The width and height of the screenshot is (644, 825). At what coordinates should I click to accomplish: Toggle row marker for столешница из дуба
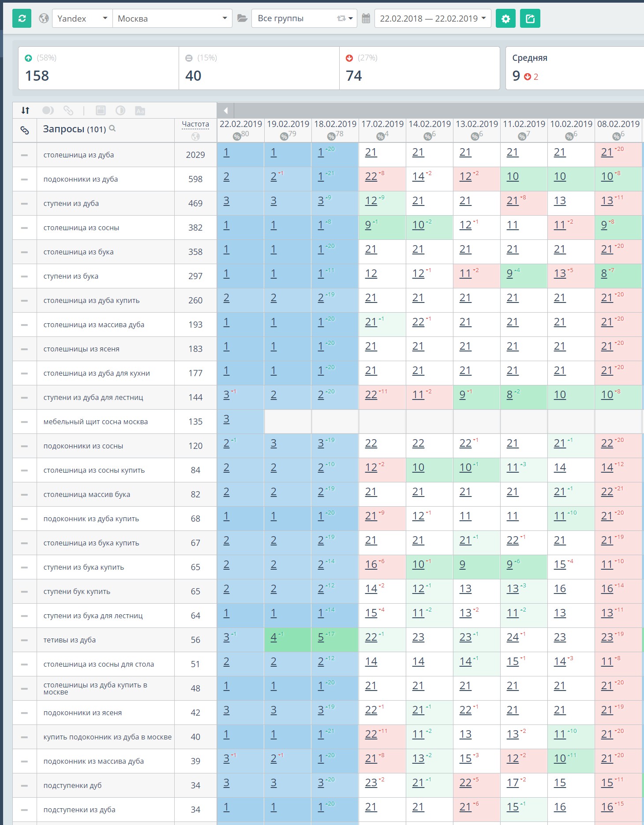[24, 155]
